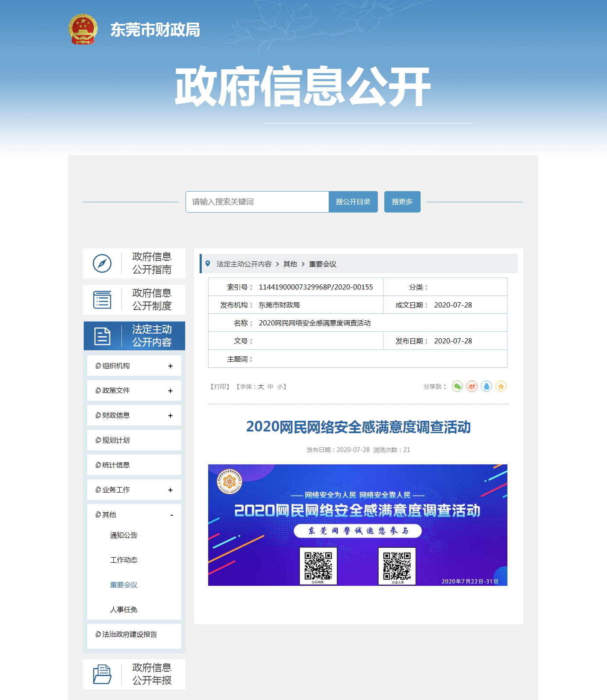
Task: Expand the 政策文件 menu group
Action: tap(170, 391)
